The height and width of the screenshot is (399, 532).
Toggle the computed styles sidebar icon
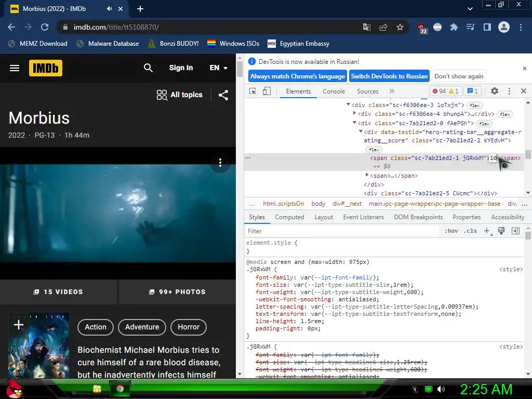click(x=515, y=231)
